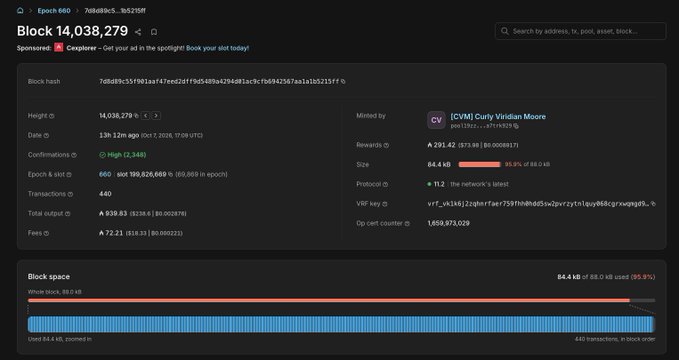This screenshot has width=679, height=360.
Task: Bookmark block 14,038,279 with the bookmark icon
Action: click(154, 32)
